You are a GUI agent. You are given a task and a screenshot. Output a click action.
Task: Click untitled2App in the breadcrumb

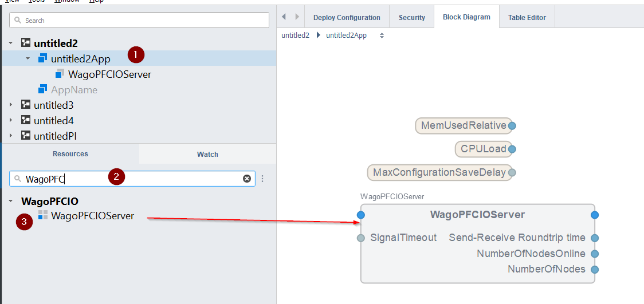click(346, 35)
